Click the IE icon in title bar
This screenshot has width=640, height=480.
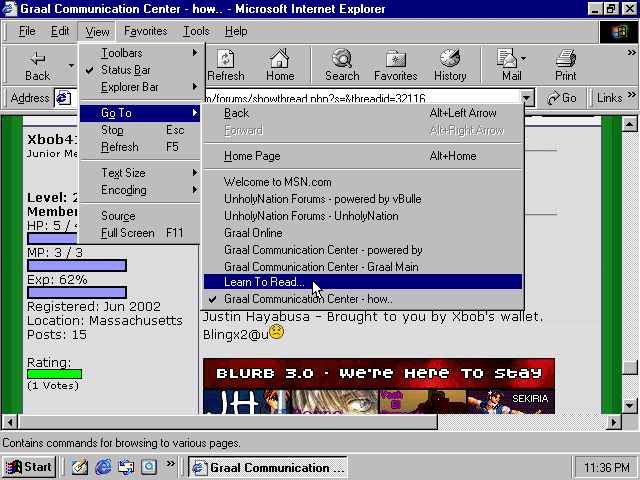tap(10, 9)
